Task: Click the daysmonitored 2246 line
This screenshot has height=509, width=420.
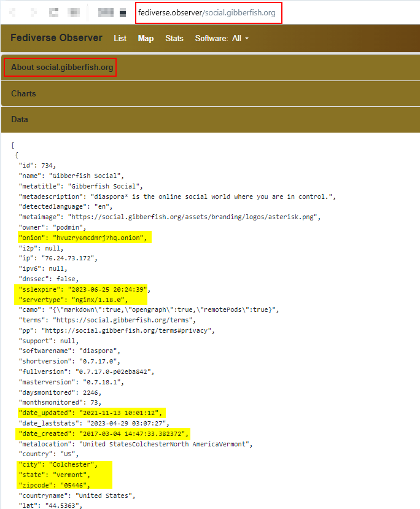Action: click(60, 393)
